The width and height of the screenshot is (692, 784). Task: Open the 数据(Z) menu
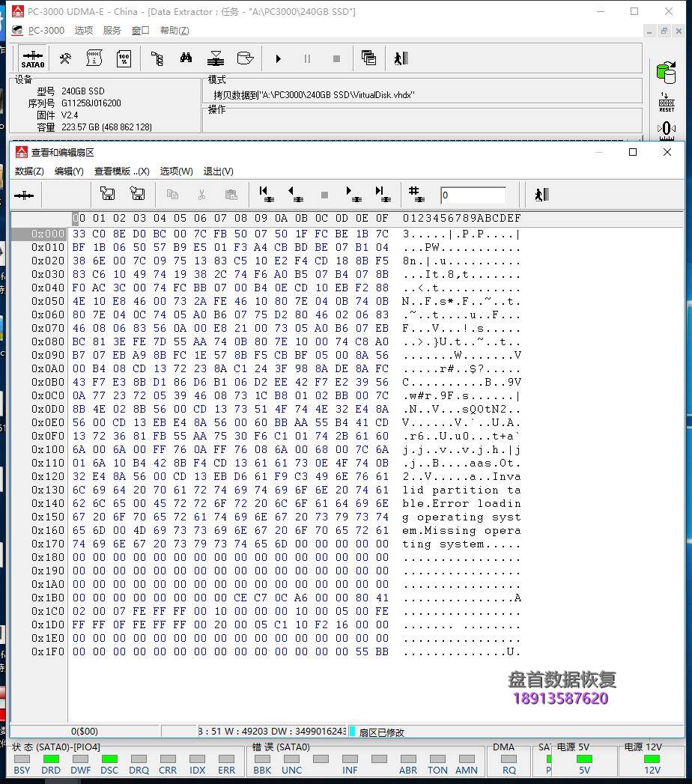coord(29,171)
